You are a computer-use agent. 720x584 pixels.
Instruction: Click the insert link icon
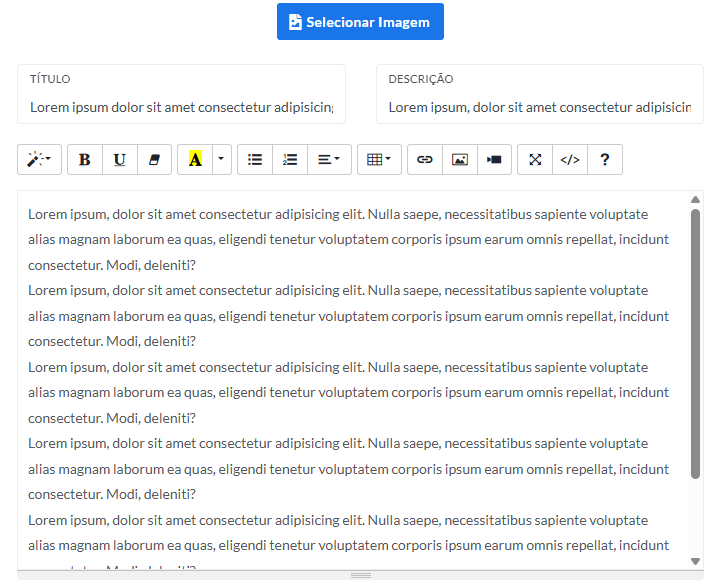coord(425,159)
